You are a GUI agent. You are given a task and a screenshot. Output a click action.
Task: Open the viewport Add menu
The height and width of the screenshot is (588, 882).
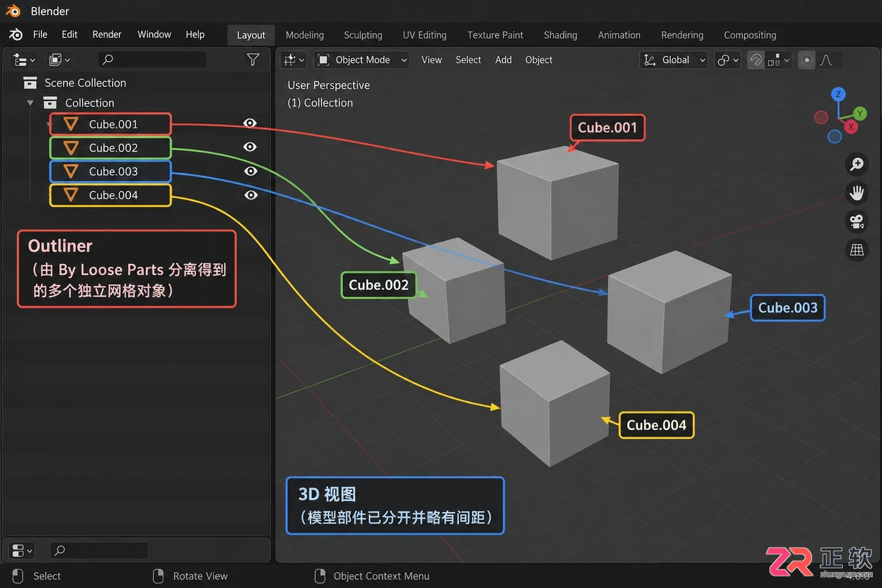coord(503,59)
